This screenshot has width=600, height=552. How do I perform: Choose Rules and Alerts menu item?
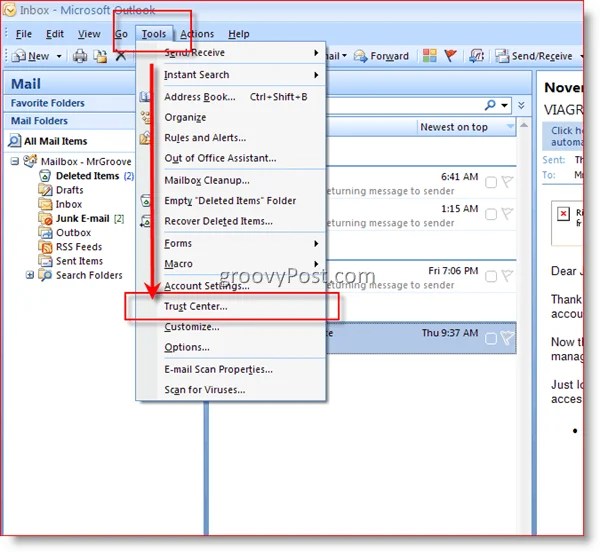click(x=231, y=138)
